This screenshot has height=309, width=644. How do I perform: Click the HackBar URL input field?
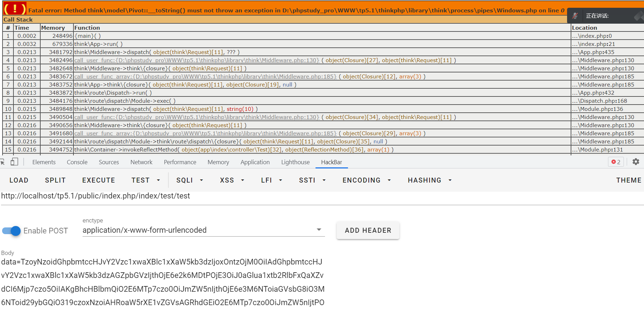[x=322, y=196]
